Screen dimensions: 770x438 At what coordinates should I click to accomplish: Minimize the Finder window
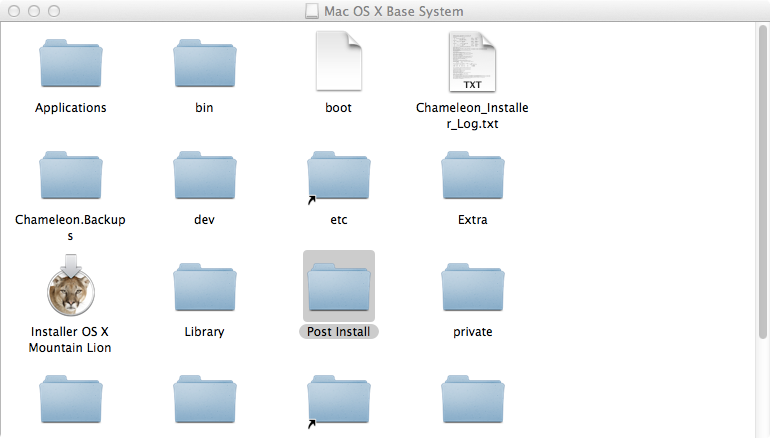click(x=32, y=12)
